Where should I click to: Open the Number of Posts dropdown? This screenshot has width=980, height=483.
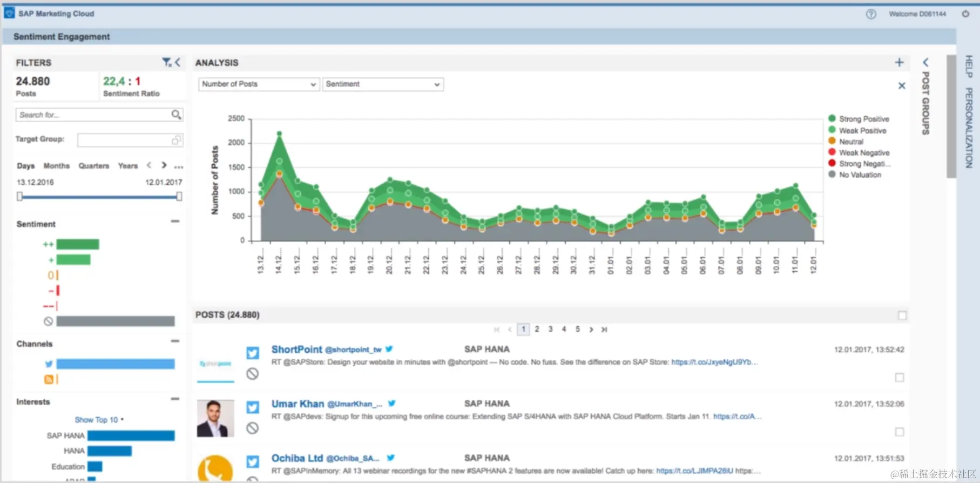click(x=259, y=84)
